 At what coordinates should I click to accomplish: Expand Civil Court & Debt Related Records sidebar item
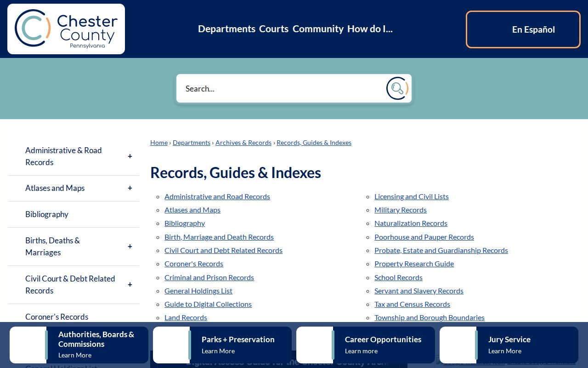click(130, 285)
